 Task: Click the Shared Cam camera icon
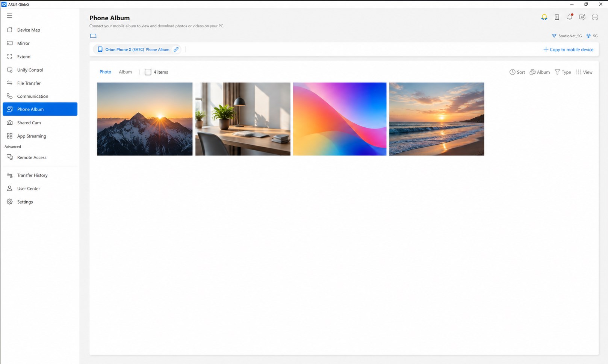click(10, 123)
